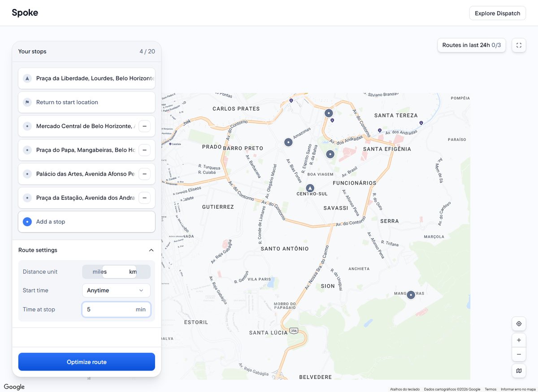Click the Time at stop field

pyautogui.click(x=116, y=309)
